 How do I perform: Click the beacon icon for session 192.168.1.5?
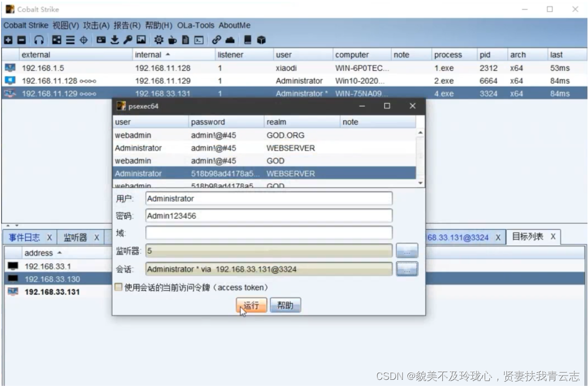[x=10, y=68]
